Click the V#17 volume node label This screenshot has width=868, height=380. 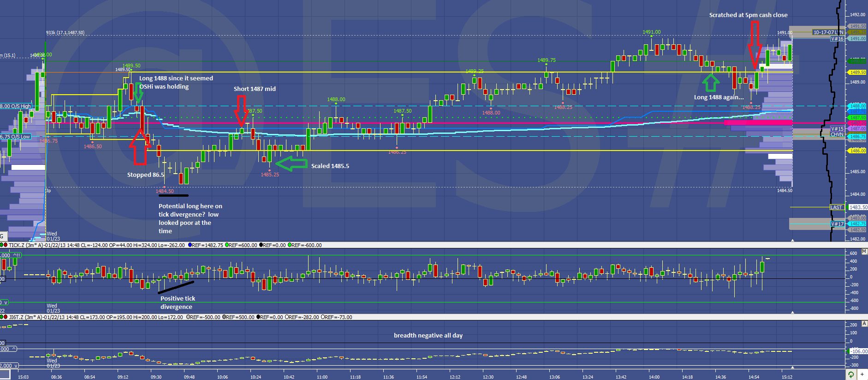click(x=837, y=224)
